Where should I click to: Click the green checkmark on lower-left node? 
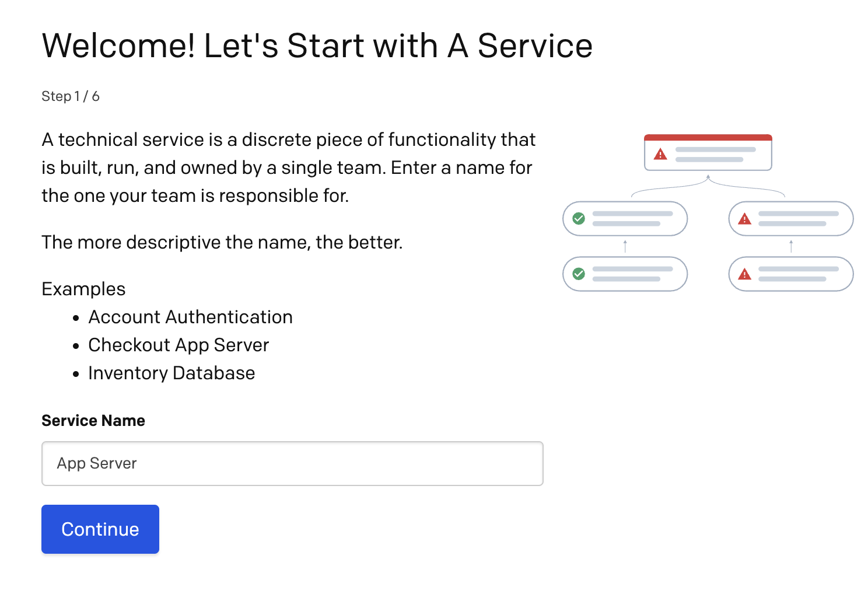coord(579,274)
